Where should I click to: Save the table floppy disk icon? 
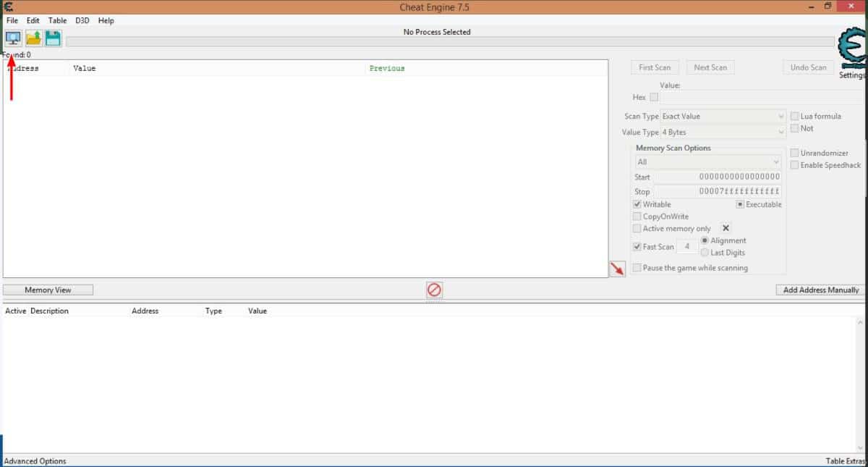[53, 38]
